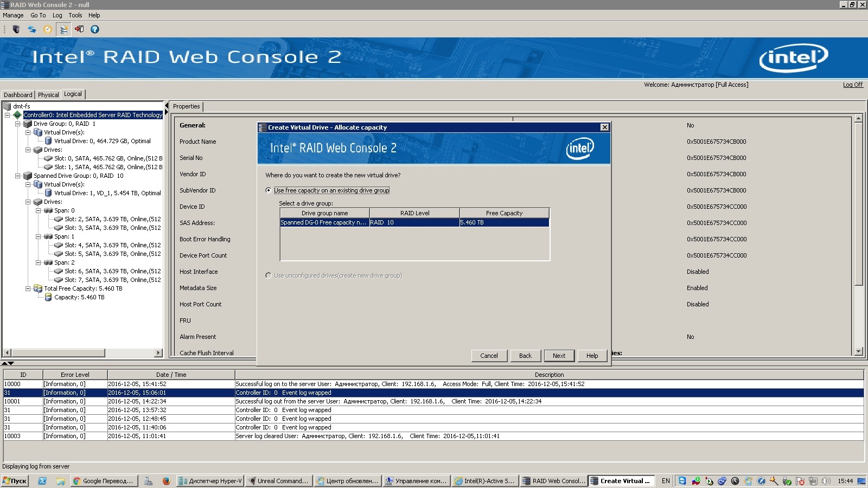Open the Go To menu
Screen dimensions: 868x488
click(x=38, y=15)
